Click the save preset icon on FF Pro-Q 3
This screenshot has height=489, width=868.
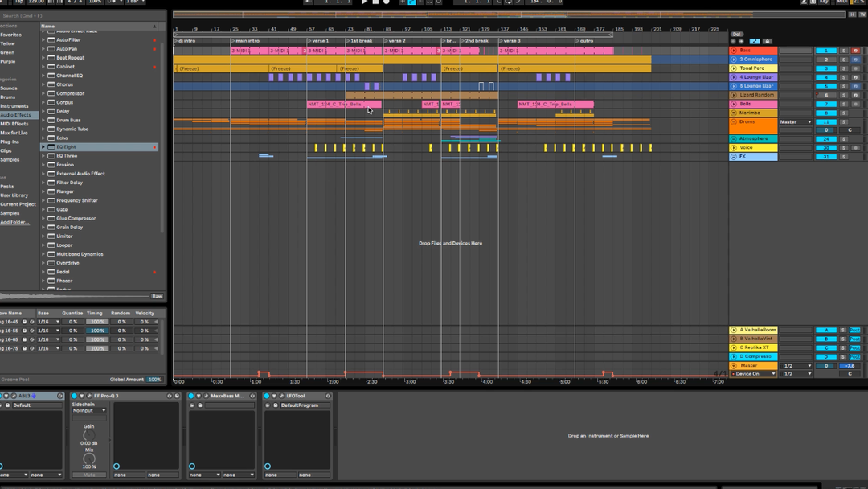[177, 396]
